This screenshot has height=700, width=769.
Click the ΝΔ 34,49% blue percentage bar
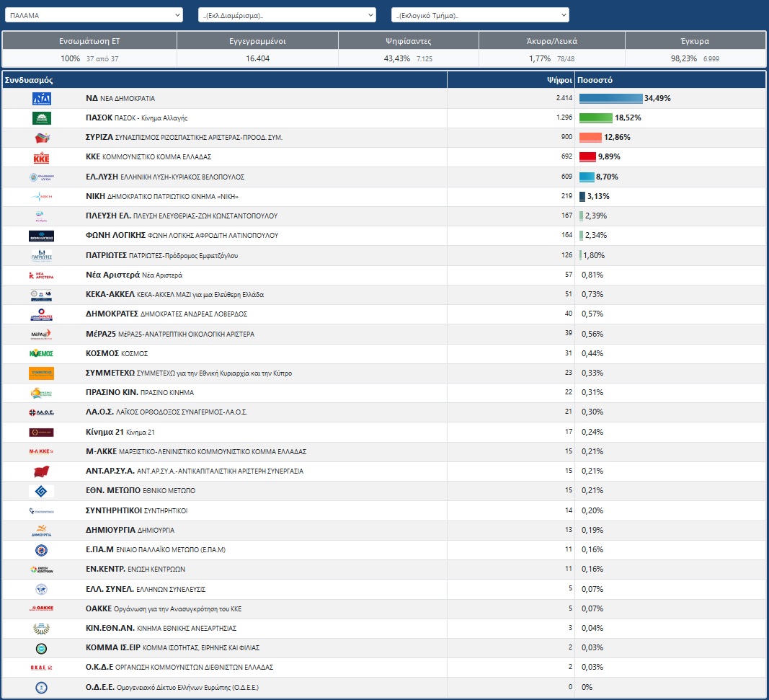(x=610, y=98)
